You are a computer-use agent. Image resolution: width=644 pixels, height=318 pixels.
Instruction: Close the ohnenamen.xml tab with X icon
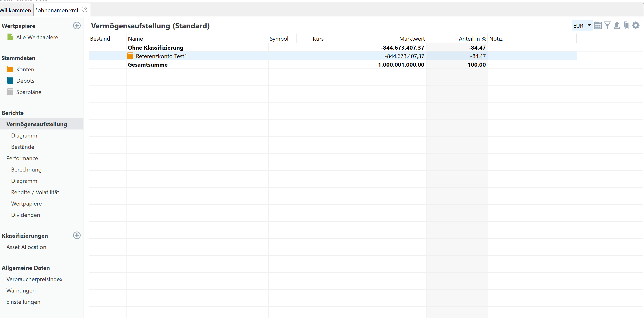coord(84,10)
